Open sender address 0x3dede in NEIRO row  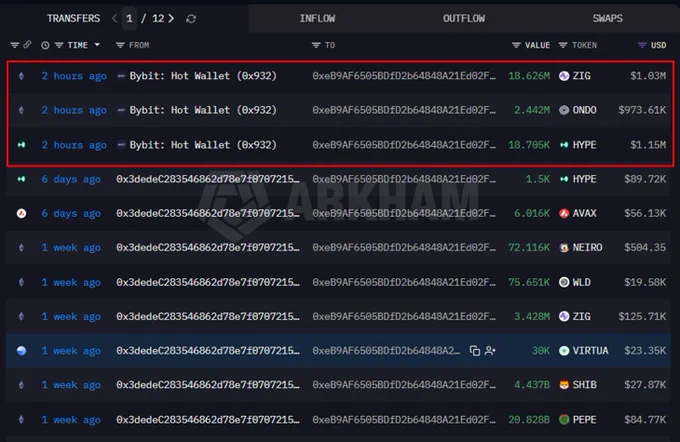point(208,248)
